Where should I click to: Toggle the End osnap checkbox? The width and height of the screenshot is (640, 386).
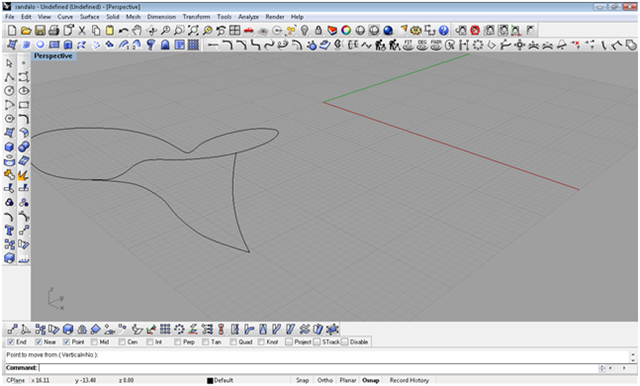pyautogui.click(x=11, y=342)
